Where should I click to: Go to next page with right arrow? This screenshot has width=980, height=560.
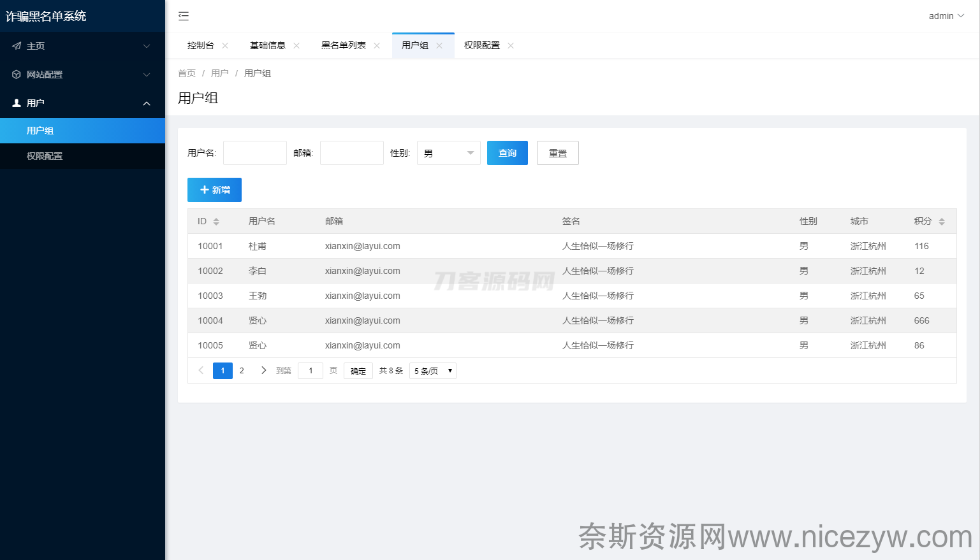(x=263, y=370)
